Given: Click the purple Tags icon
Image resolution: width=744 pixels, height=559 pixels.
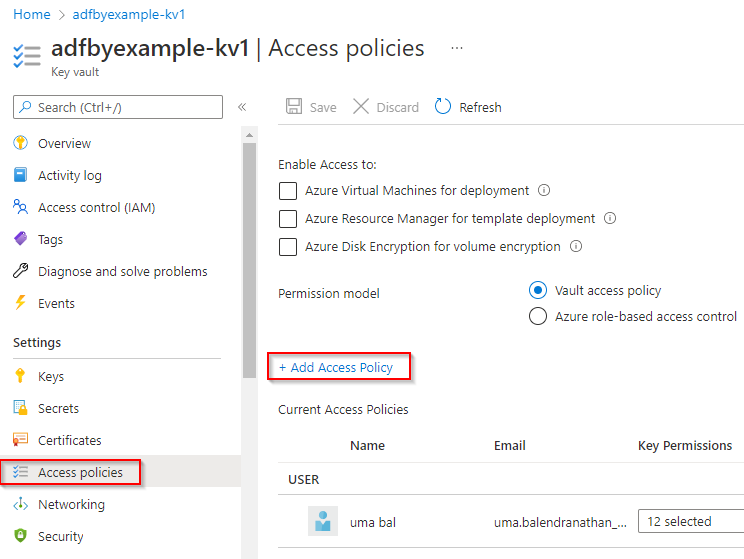Looking at the screenshot, I should 20,238.
